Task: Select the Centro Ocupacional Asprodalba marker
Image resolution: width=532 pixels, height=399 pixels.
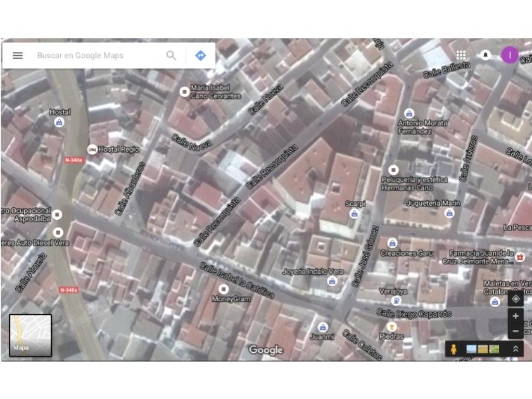Action: pyautogui.click(x=58, y=215)
